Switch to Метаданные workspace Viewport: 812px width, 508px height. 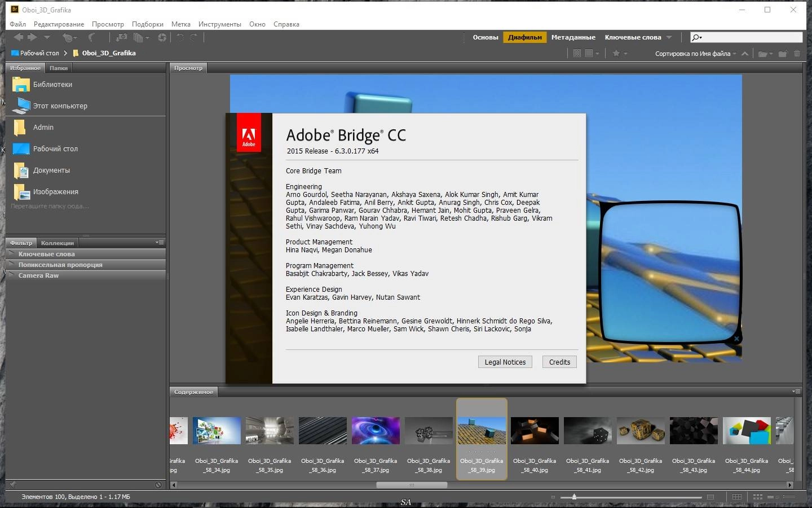[x=573, y=37]
